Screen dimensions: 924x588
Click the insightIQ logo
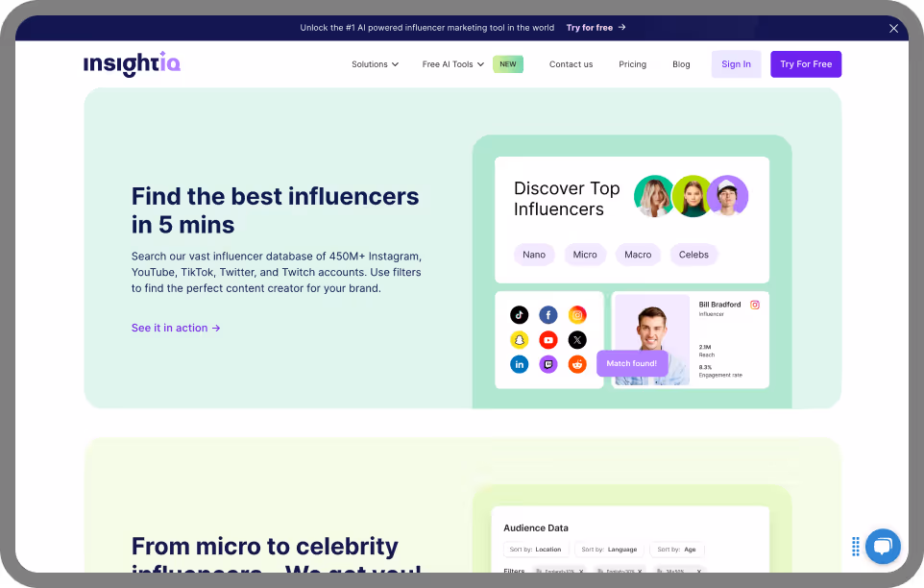point(132,63)
